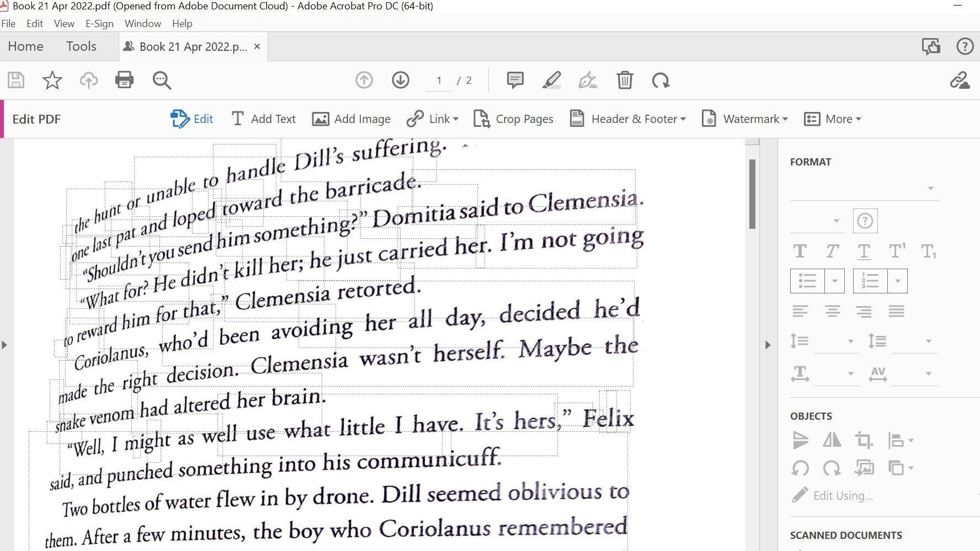Image resolution: width=980 pixels, height=551 pixels.
Task: Go to next page with the down arrow
Action: 401,81
